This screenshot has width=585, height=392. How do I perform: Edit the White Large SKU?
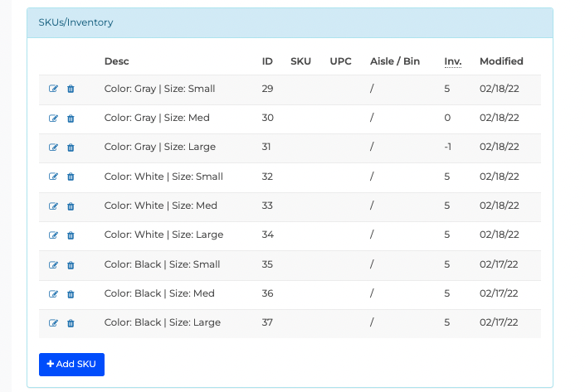[53, 235]
